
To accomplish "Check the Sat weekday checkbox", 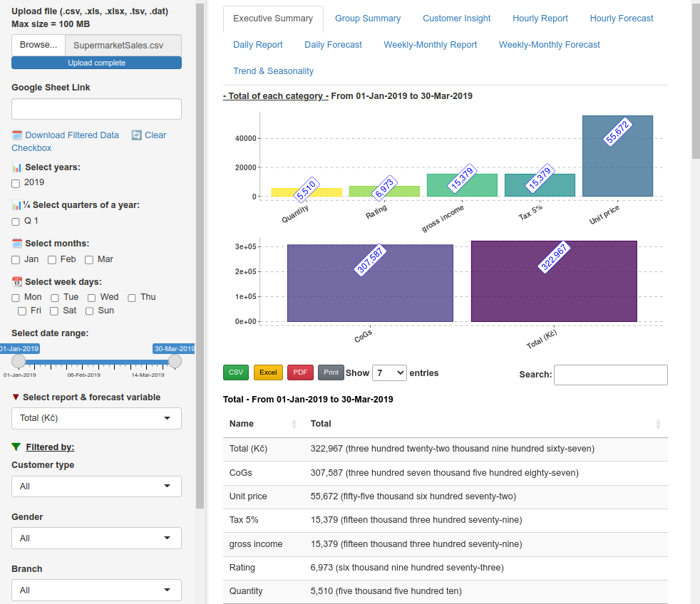I will tap(55, 311).
